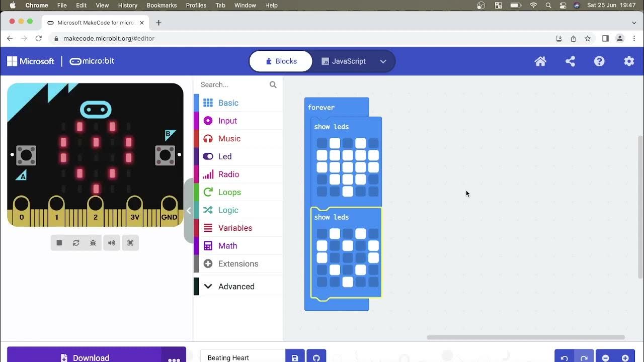The height and width of the screenshot is (362, 644).
Task: Open the Home icon in MakeCode header
Action: 540,61
